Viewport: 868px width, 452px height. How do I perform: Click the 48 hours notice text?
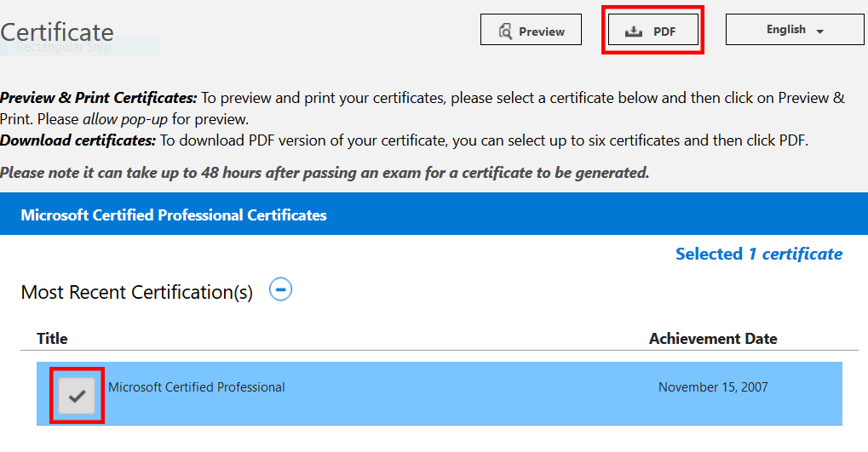[x=324, y=173]
